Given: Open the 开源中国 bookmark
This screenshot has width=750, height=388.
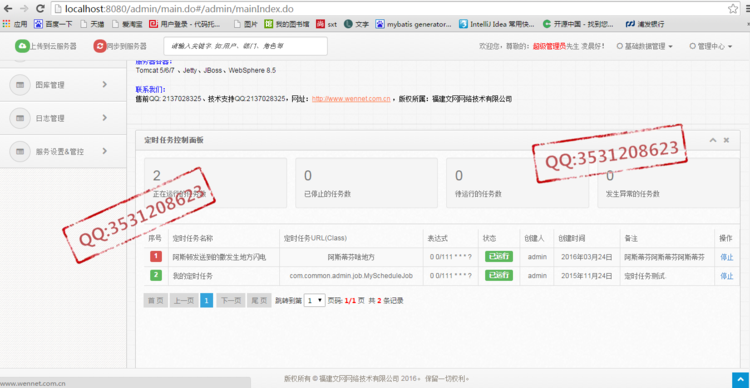Looking at the screenshot, I should [x=578, y=23].
